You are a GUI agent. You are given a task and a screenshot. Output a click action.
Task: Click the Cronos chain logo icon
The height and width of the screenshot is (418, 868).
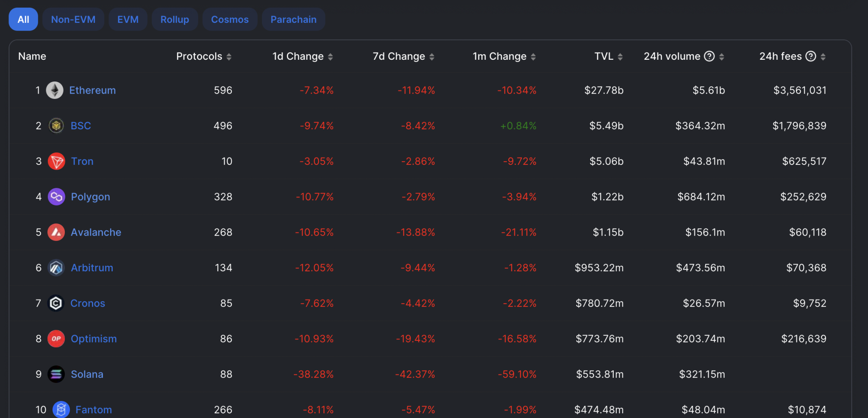coord(56,303)
